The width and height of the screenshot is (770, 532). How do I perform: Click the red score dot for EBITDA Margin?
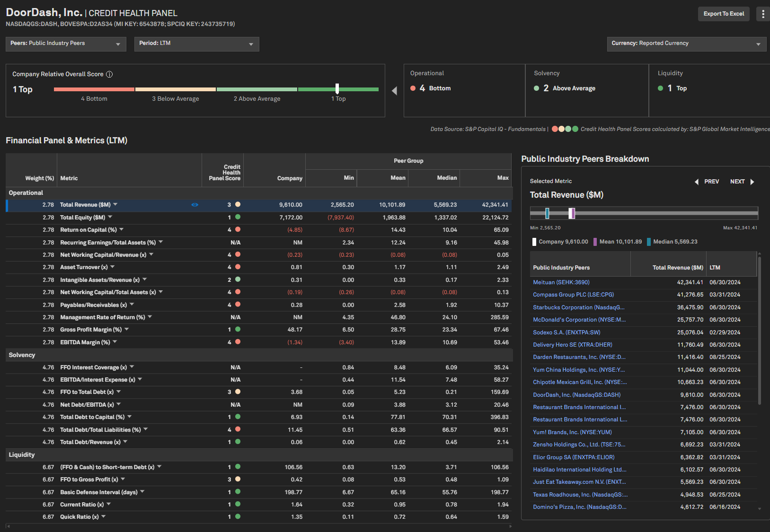[x=238, y=341]
